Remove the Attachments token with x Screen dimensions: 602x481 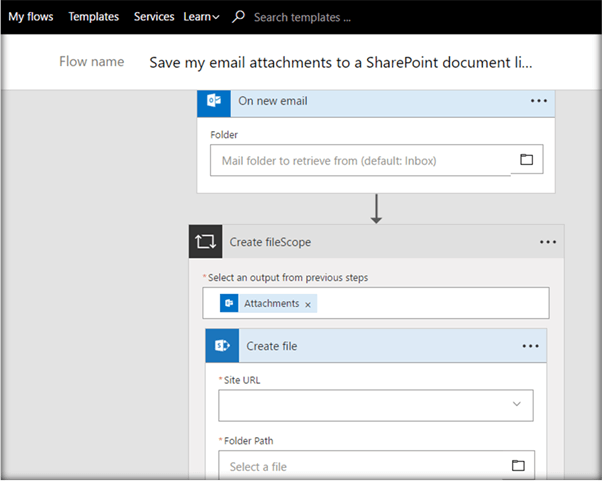(x=308, y=304)
